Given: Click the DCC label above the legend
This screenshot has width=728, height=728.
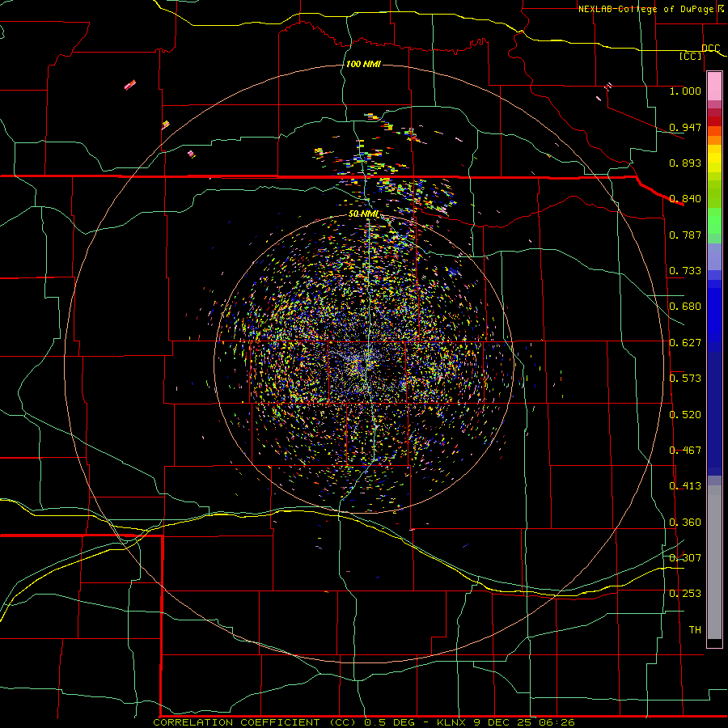Looking at the screenshot, I should point(710,48).
